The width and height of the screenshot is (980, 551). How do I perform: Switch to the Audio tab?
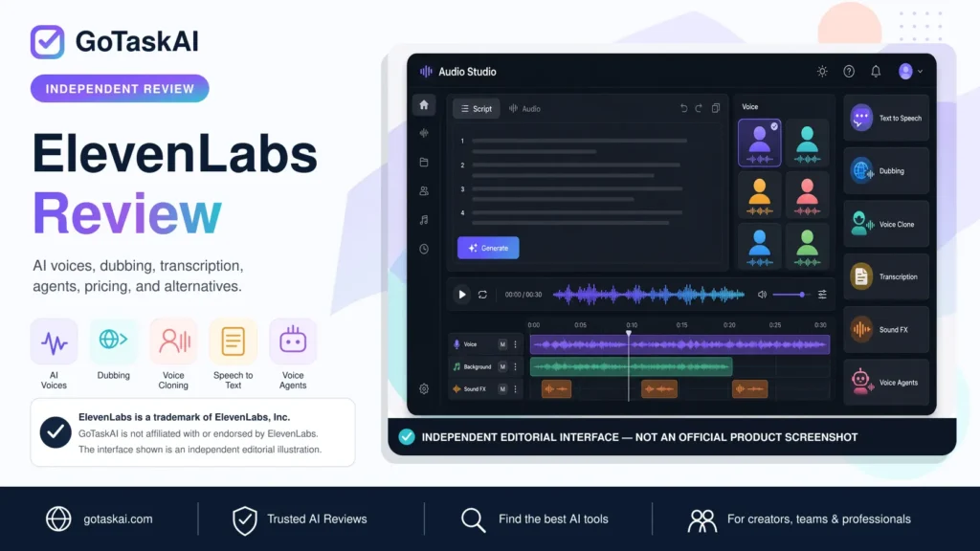(524, 109)
